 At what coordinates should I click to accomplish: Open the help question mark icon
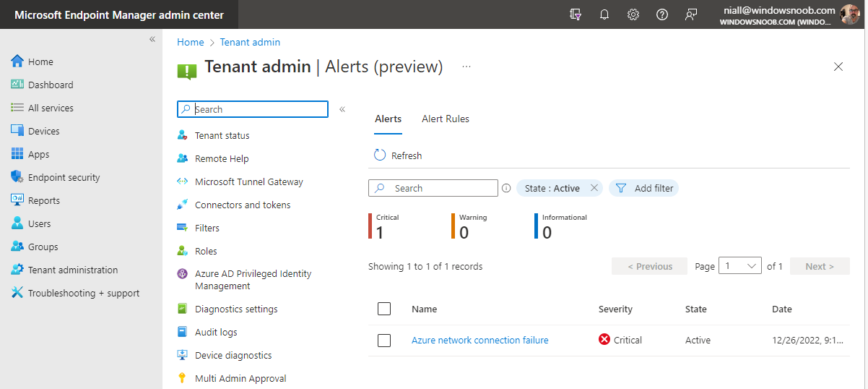[662, 14]
